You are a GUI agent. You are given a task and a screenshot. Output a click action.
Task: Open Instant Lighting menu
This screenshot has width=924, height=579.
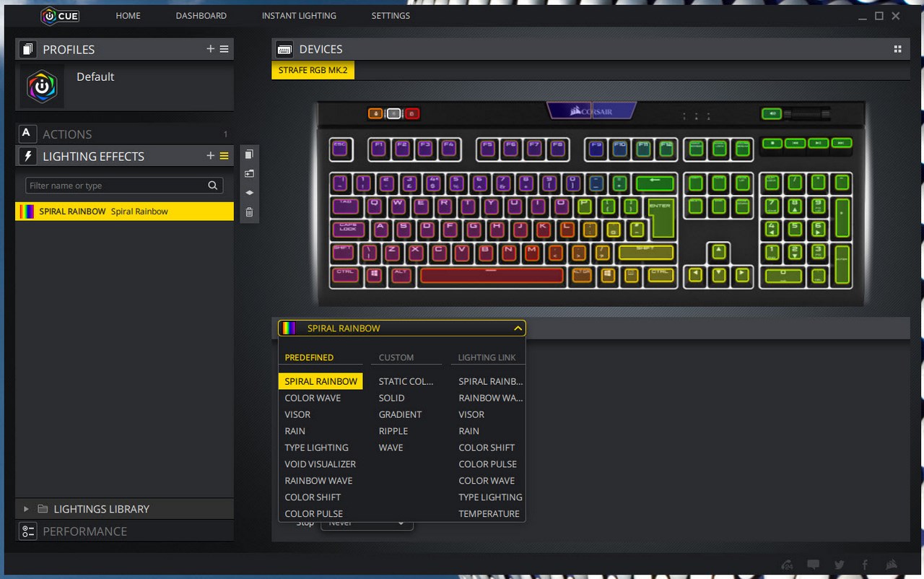pos(299,15)
